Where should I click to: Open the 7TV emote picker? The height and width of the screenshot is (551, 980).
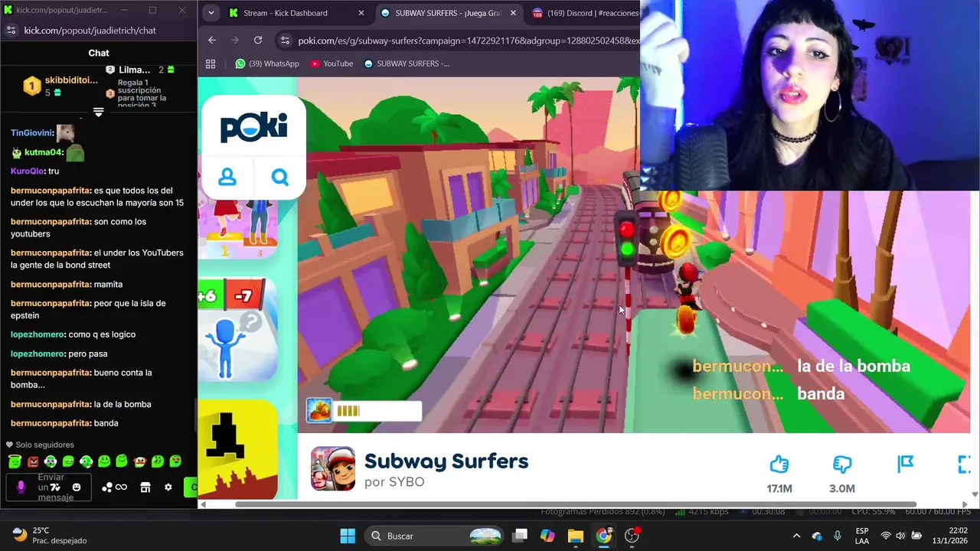coord(54,487)
